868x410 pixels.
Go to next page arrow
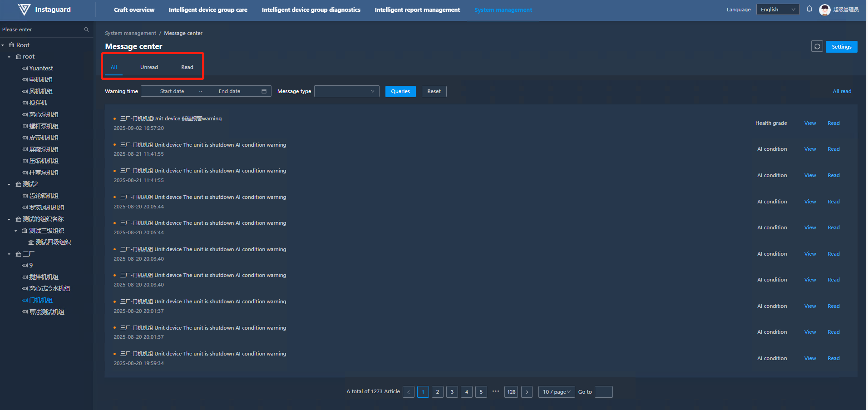[x=527, y=392]
